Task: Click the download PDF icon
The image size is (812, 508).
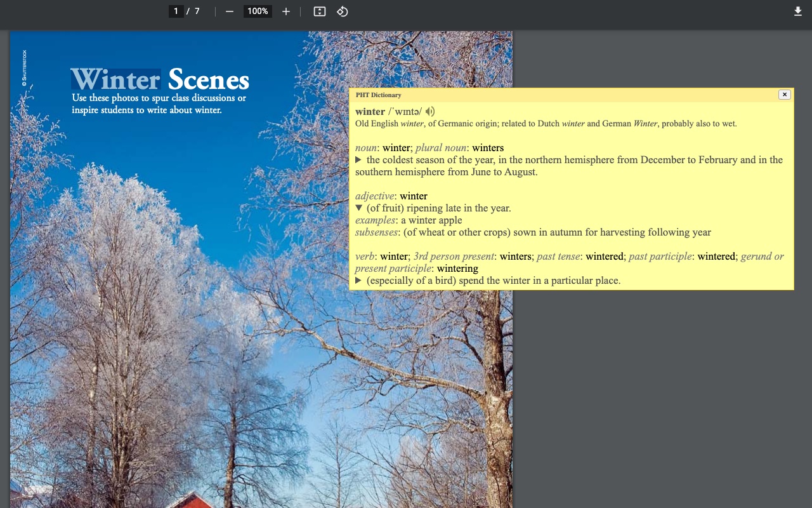Action: (x=798, y=11)
